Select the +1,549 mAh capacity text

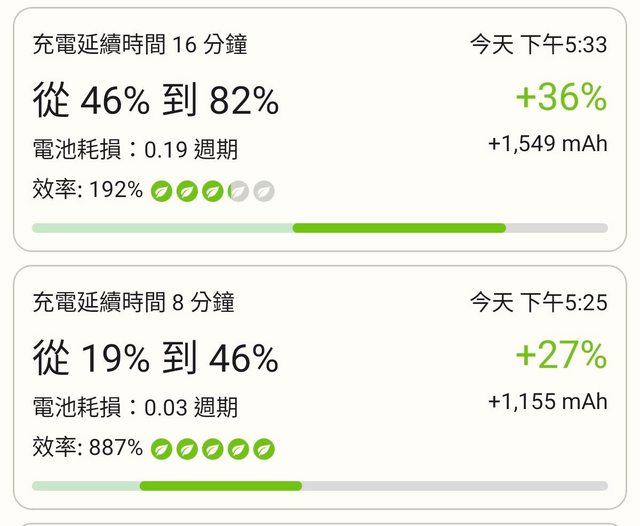click(x=547, y=144)
